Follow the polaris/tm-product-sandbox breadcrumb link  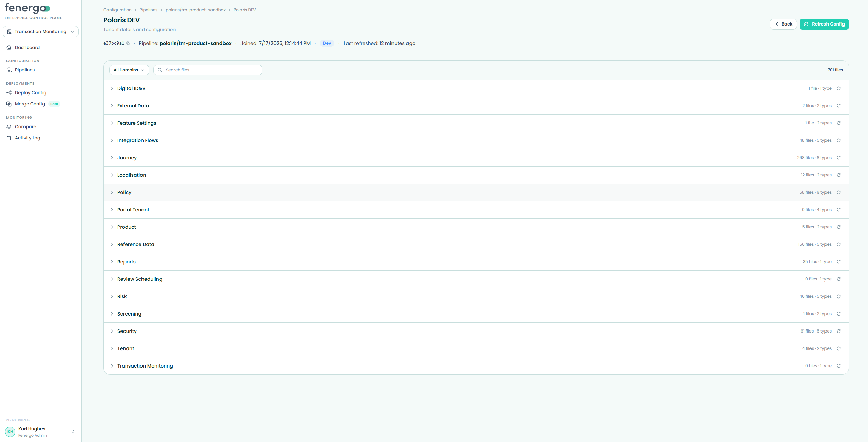click(x=196, y=10)
